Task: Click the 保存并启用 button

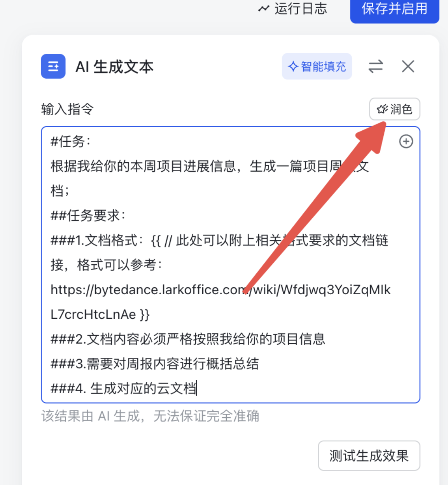Action: click(395, 10)
